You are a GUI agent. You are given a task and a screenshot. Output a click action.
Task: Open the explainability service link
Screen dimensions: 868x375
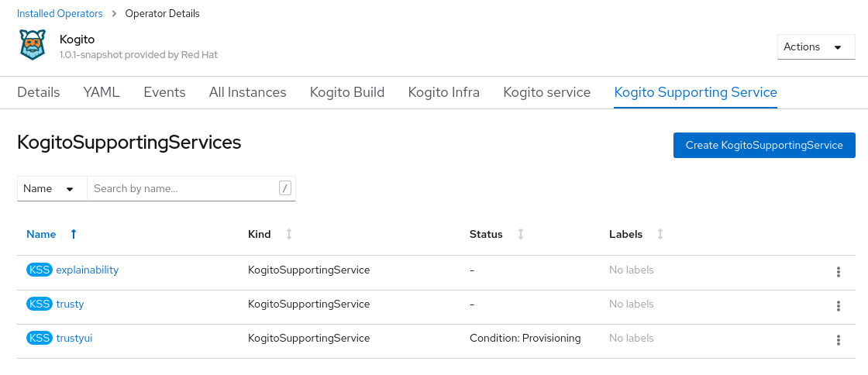coord(88,270)
